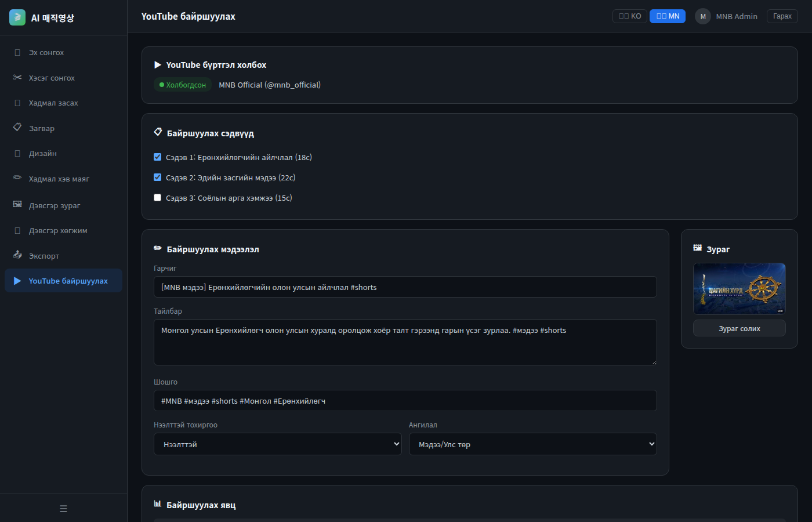
Task: Click the Эх сонгох sidebar icon
Action: pos(17,53)
